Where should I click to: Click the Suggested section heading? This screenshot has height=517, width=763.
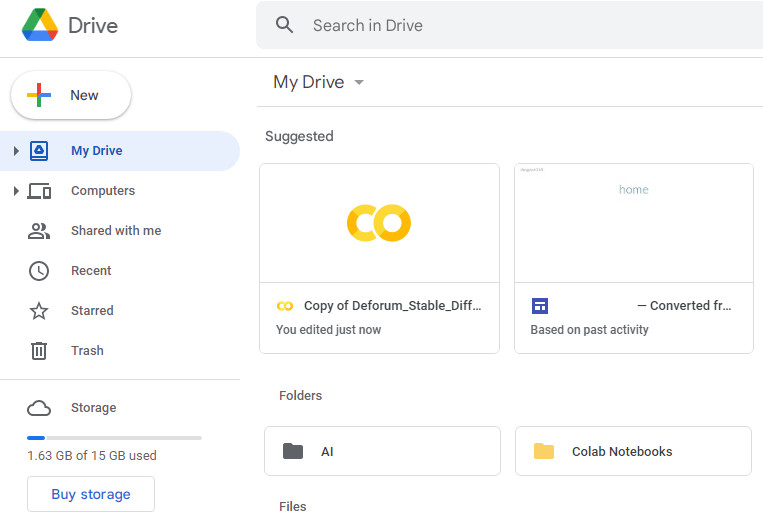coord(299,136)
